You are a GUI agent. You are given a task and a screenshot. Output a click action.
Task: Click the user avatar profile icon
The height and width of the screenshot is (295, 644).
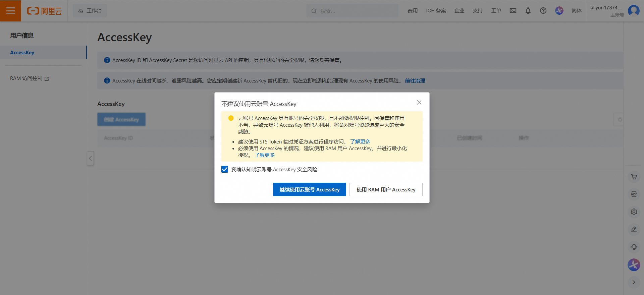coord(634,11)
